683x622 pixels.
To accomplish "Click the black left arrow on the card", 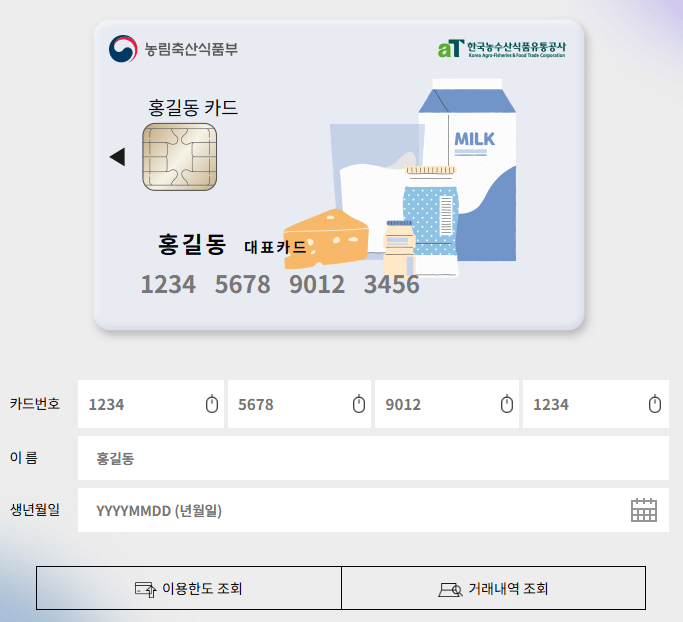I will [x=117, y=157].
